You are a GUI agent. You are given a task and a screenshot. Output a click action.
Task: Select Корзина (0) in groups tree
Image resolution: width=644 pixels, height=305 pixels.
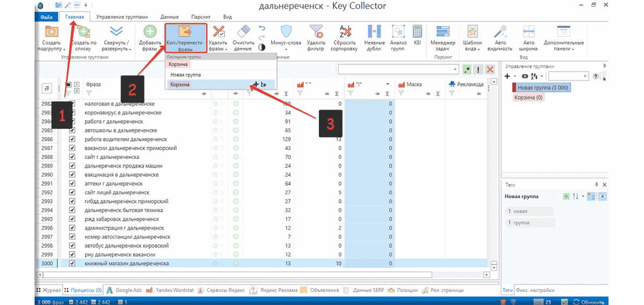click(x=529, y=98)
